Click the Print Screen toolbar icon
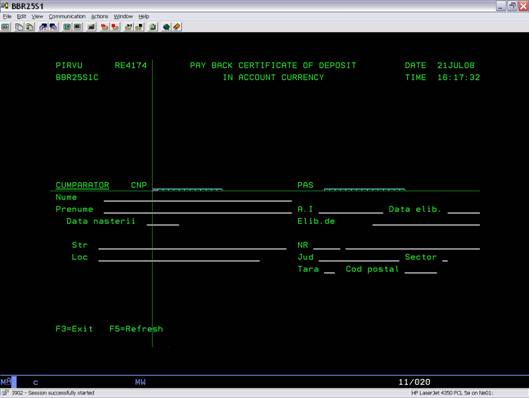This screenshot has height=398, width=529. tap(5, 27)
